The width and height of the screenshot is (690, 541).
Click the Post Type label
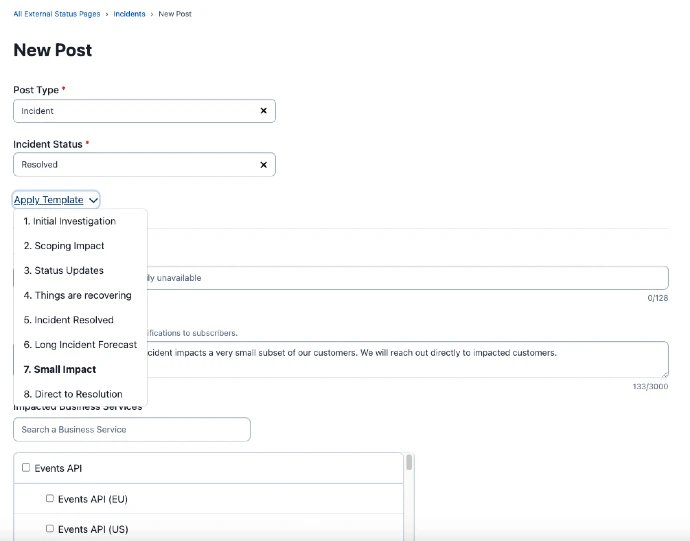click(36, 90)
